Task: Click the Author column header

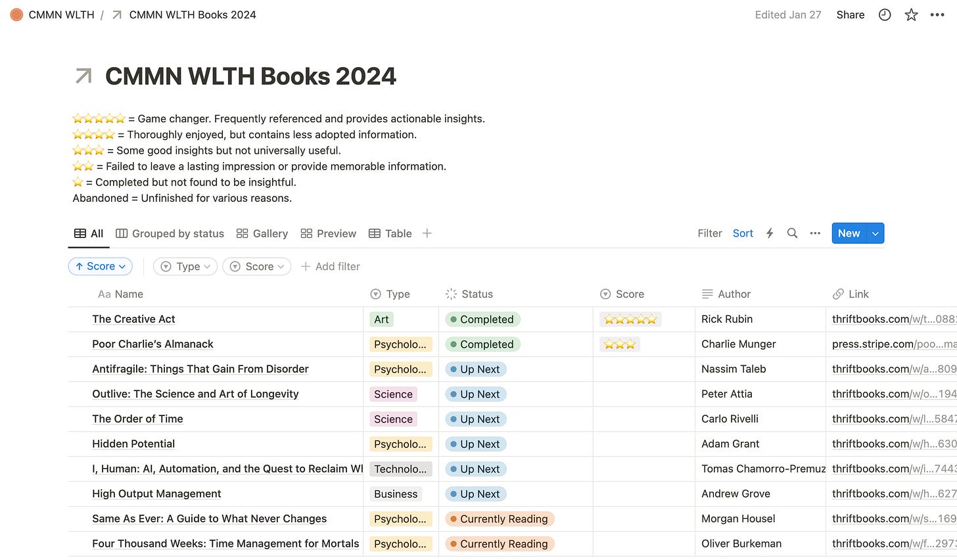Action: pos(726,294)
